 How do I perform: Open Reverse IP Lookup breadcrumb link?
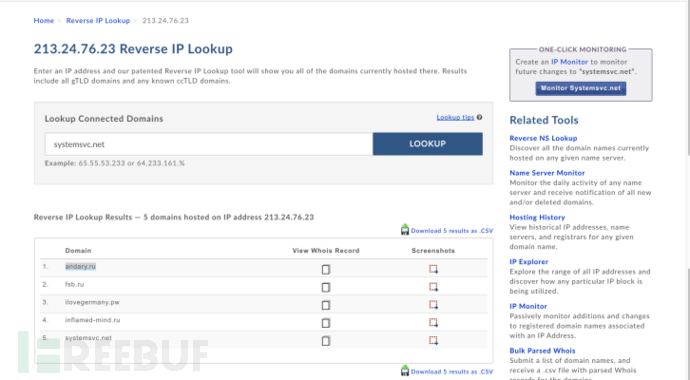[x=98, y=21]
